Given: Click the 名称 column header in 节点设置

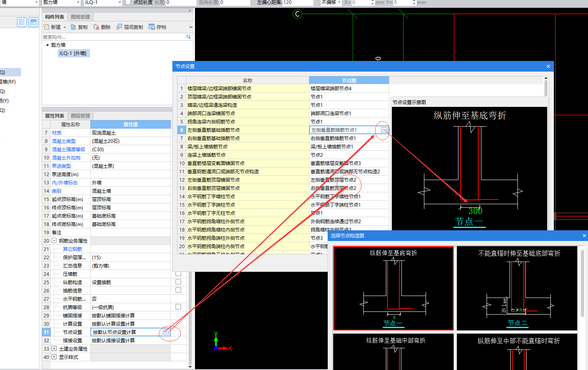Looking at the screenshot, I should (248, 80).
